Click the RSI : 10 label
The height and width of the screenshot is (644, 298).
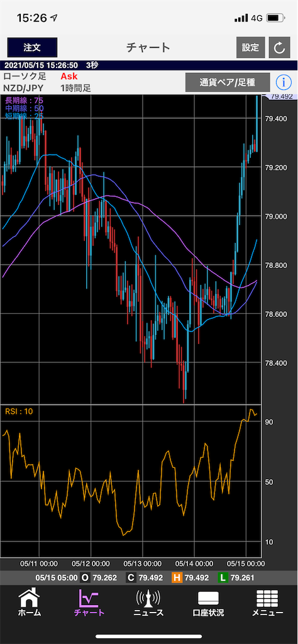click(19, 411)
